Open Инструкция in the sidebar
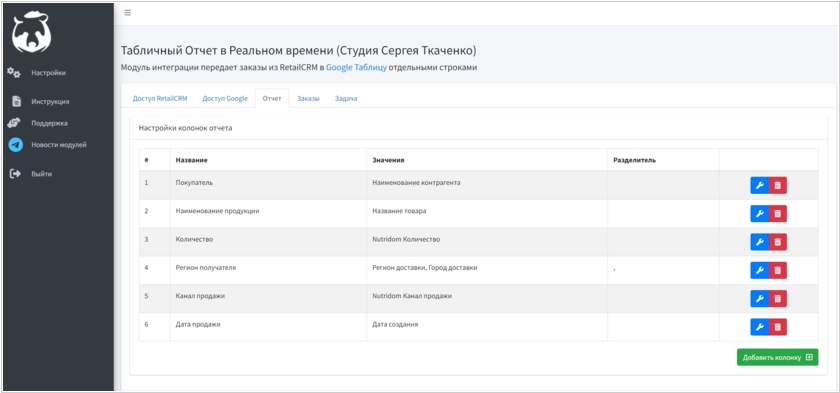 click(50, 101)
